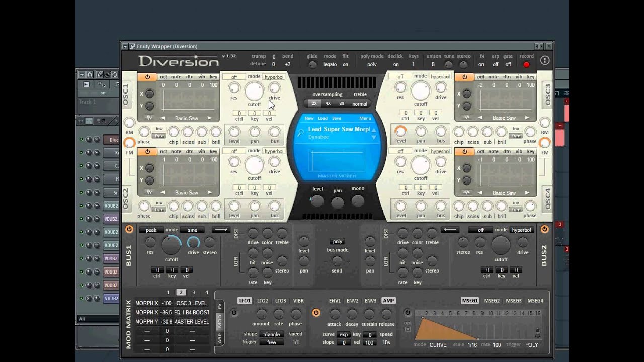The width and height of the screenshot is (644, 362).
Task: Open BUS1 mode sine dropdown
Action: (x=193, y=230)
